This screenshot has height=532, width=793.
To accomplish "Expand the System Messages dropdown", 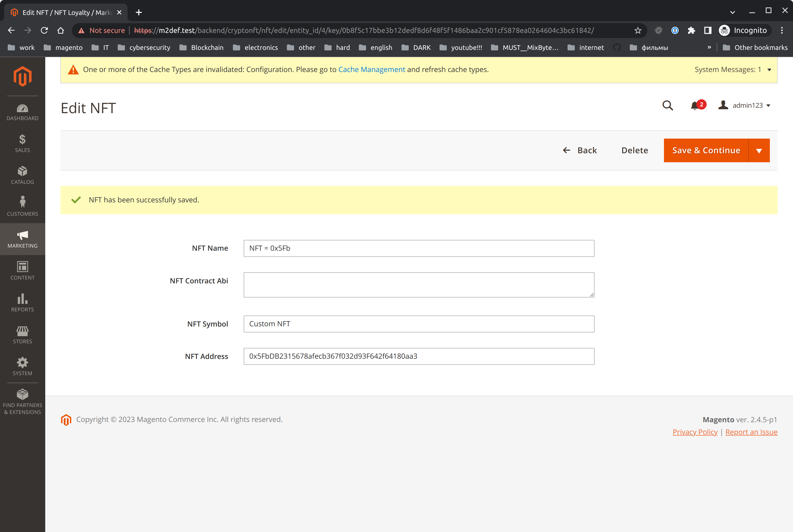I will (x=769, y=70).
